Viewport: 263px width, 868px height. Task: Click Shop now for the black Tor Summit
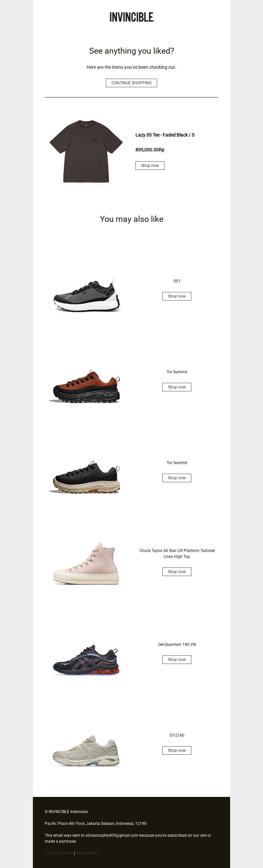click(x=177, y=478)
